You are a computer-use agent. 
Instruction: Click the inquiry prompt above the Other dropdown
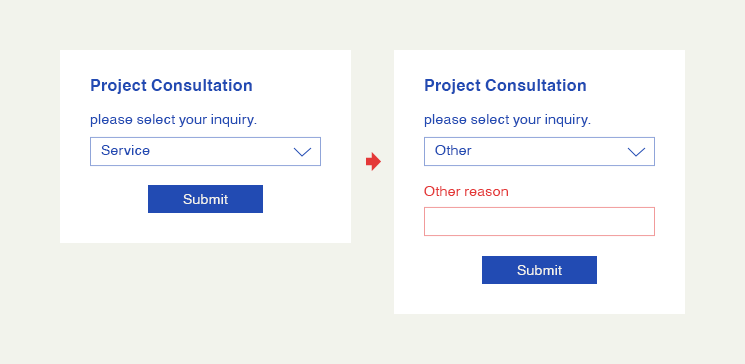(507, 120)
